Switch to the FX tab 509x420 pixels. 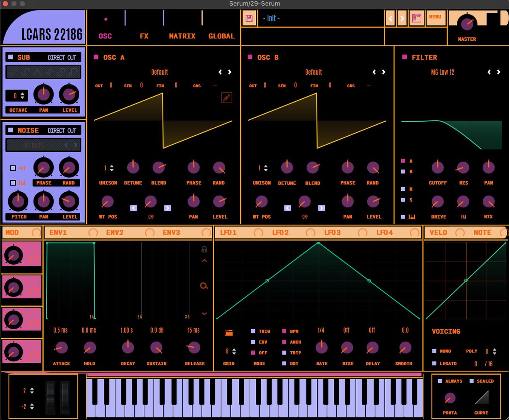pyautogui.click(x=144, y=36)
